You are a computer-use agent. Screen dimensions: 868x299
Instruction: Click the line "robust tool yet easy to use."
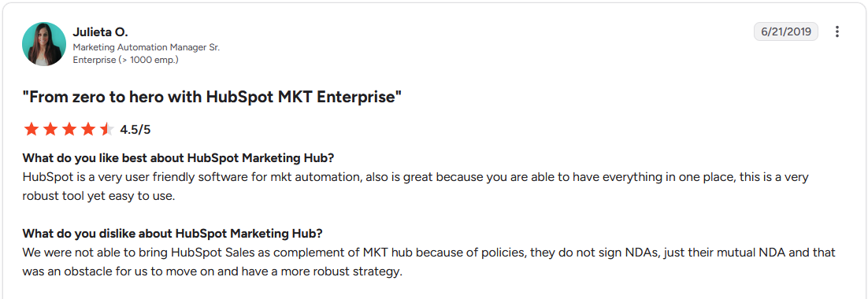click(98, 196)
